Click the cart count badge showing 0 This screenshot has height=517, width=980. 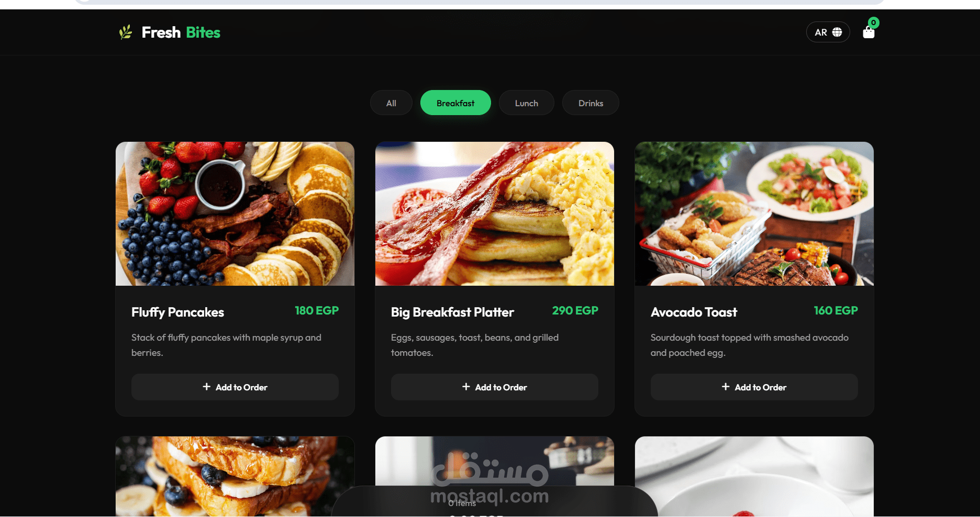[873, 23]
